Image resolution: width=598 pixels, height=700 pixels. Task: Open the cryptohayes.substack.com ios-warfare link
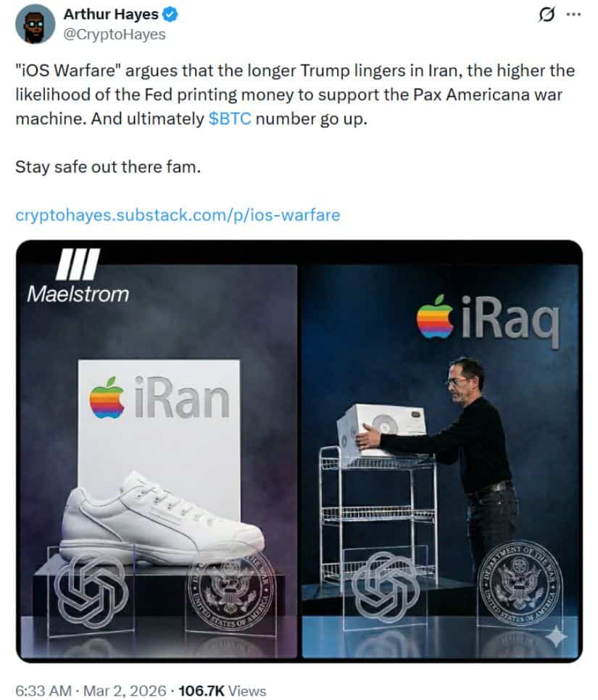pos(178,215)
